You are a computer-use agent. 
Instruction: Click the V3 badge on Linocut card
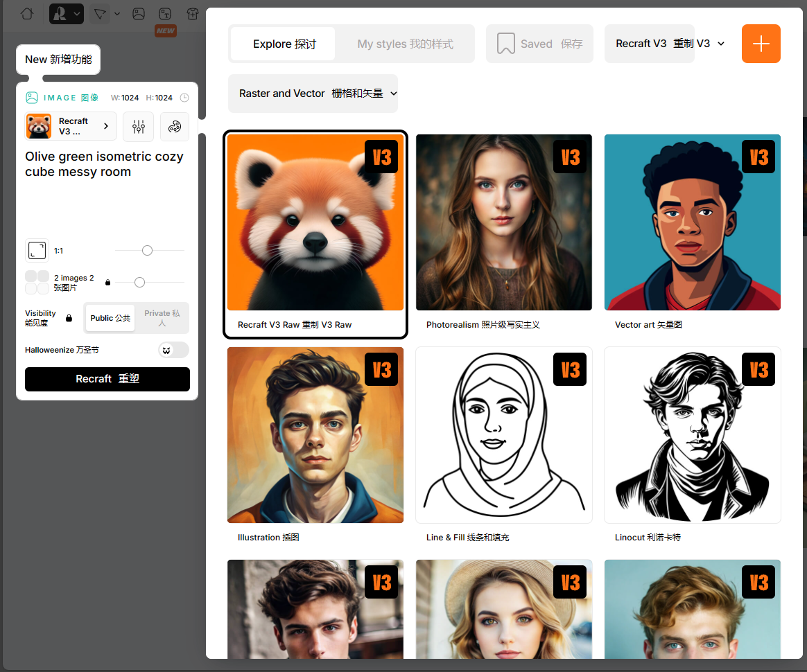758,369
